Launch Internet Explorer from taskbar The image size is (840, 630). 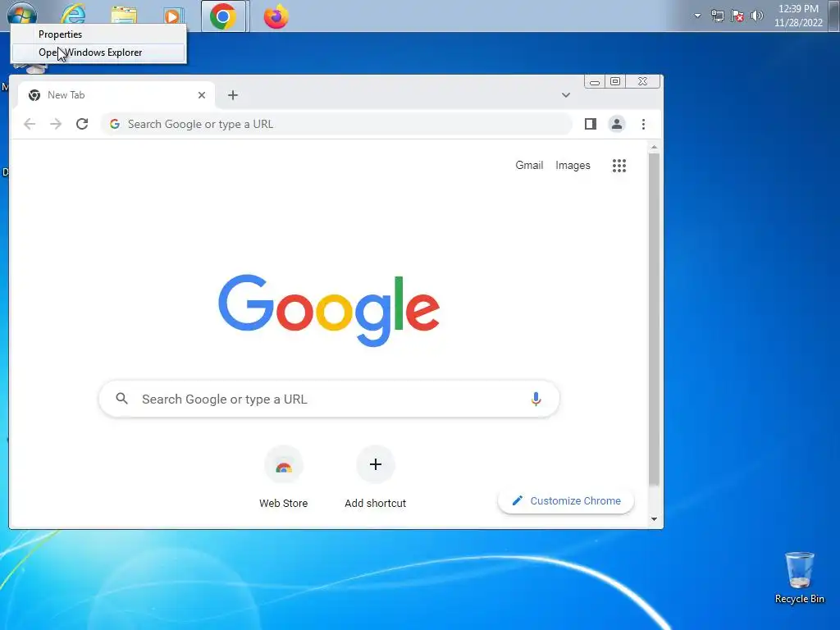click(73, 15)
